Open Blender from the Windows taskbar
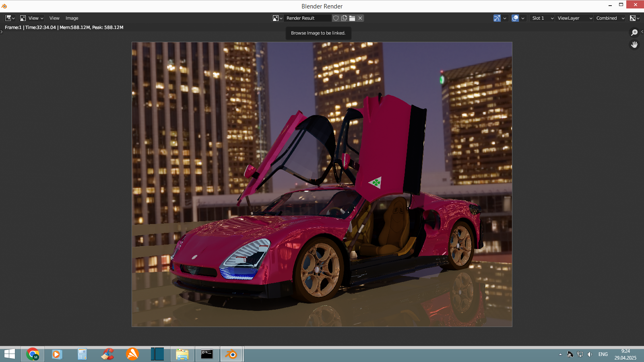The width and height of the screenshot is (644, 362). 231,354
